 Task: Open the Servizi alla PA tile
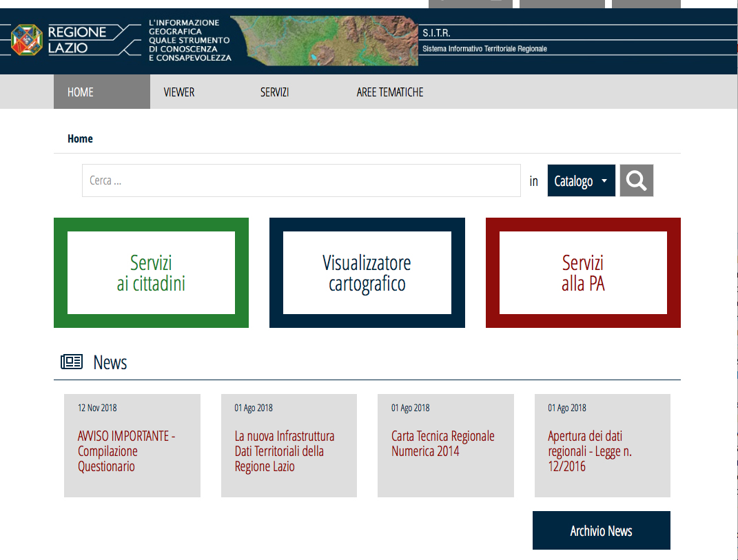pyautogui.click(x=583, y=273)
